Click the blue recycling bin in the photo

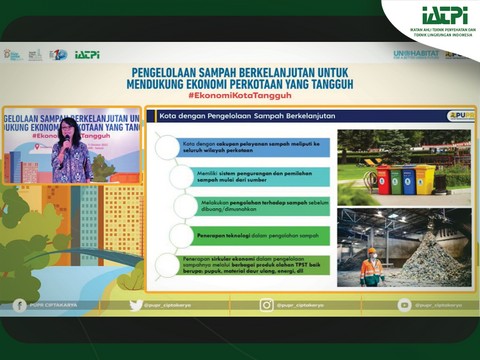click(x=409, y=181)
